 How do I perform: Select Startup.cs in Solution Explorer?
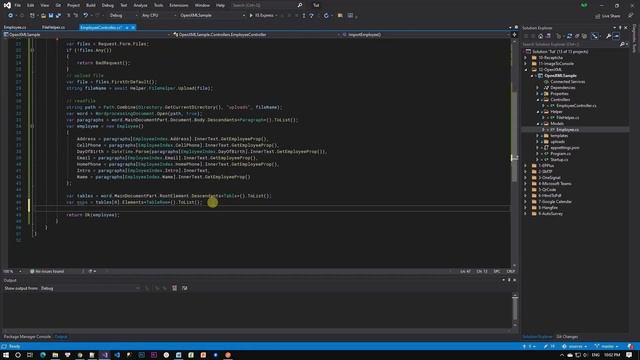[x=559, y=160]
